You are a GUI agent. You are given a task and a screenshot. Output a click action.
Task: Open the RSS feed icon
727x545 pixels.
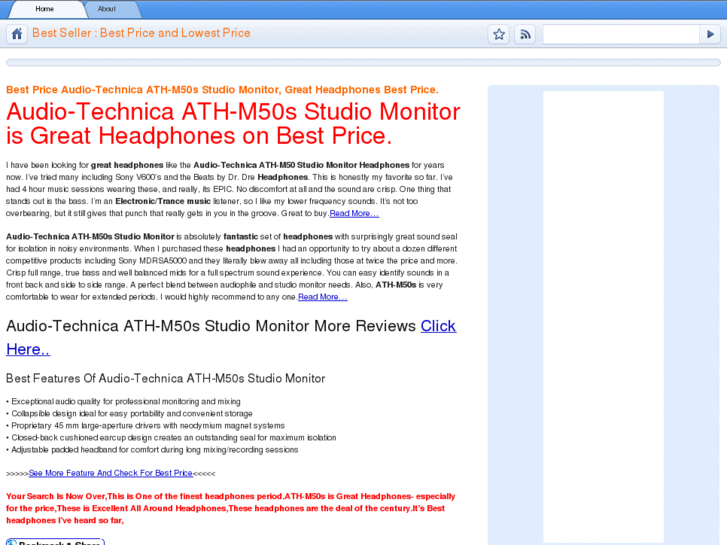tap(525, 34)
